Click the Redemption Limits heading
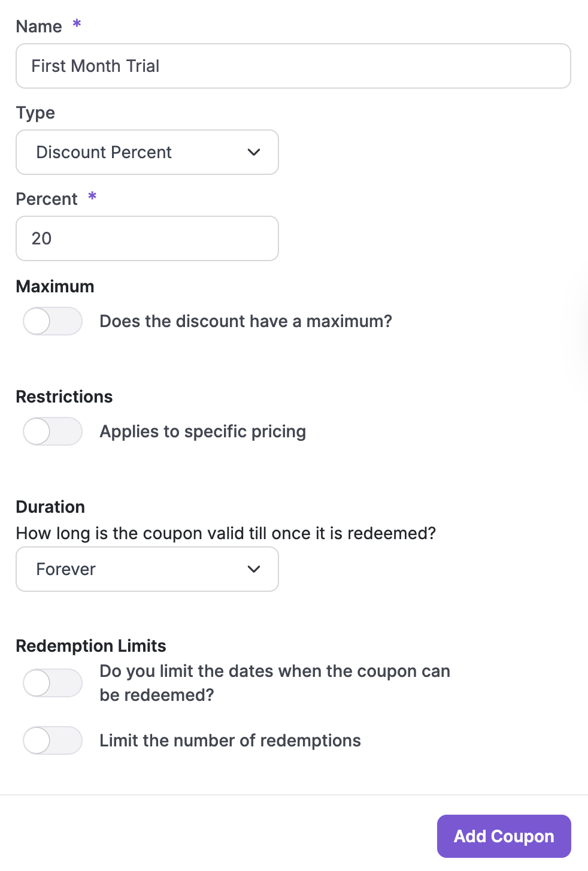 point(91,646)
